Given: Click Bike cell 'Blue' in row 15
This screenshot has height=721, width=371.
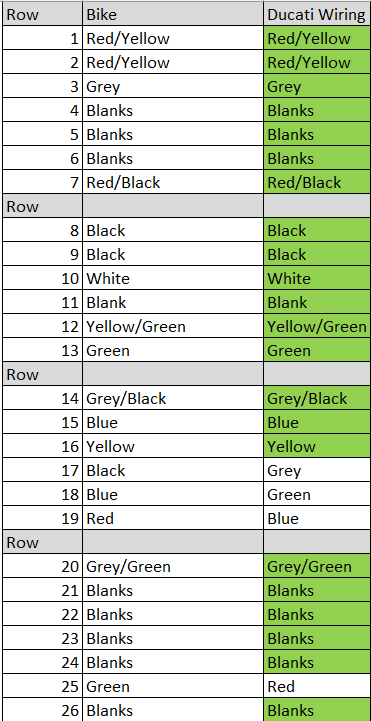Looking at the screenshot, I should (x=173, y=422).
